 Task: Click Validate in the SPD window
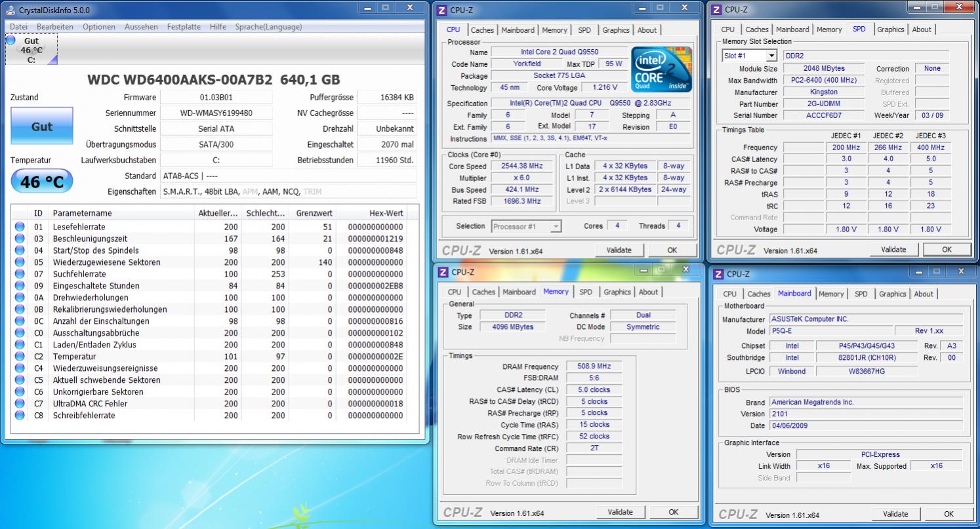[893, 249]
